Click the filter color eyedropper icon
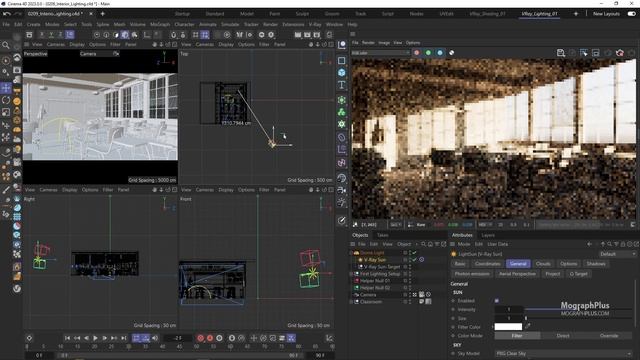Viewport: 640px width, 360px height. 527,326
